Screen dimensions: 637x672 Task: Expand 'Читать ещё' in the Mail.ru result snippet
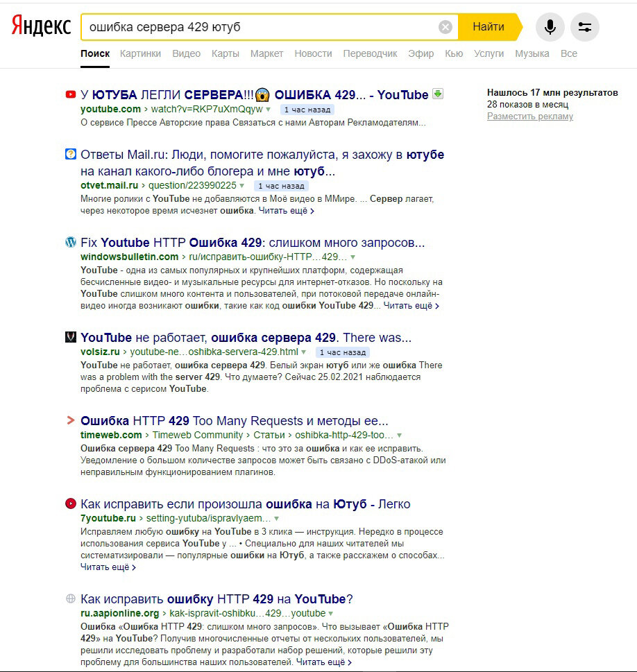pos(286,211)
